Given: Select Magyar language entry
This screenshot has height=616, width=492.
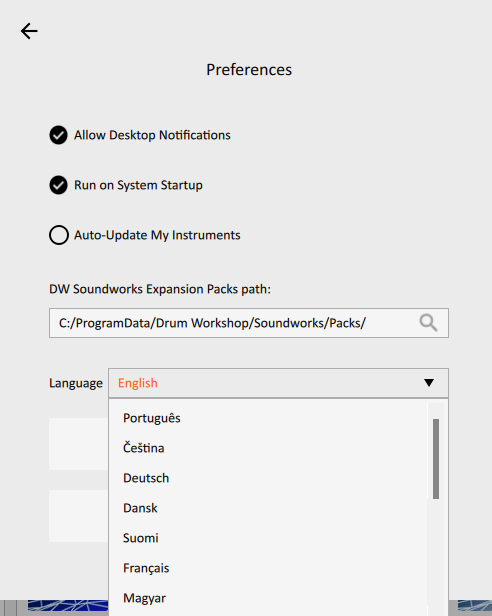Looking at the screenshot, I should [144, 598].
